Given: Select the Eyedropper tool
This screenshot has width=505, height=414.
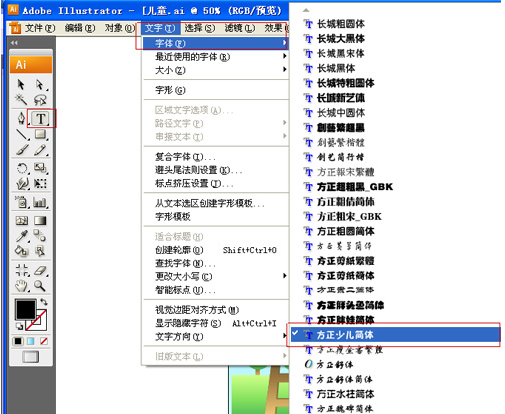Looking at the screenshot, I should pos(22,236).
